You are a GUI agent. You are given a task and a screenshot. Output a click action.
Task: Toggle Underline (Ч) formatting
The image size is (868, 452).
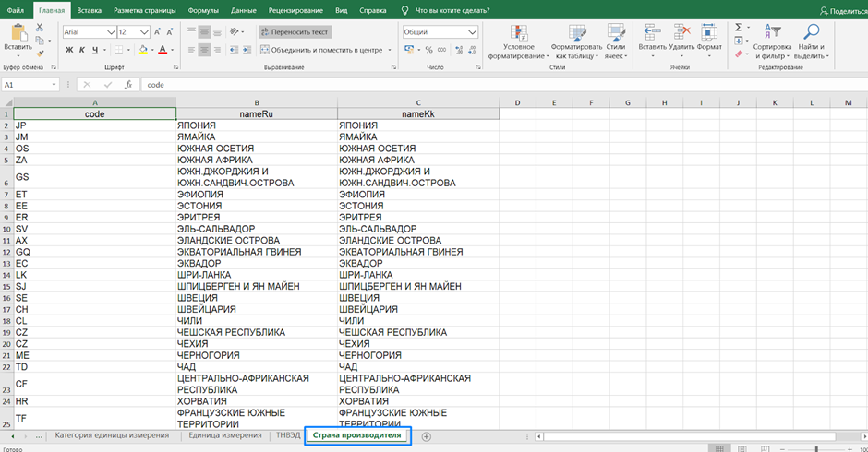click(x=95, y=50)
